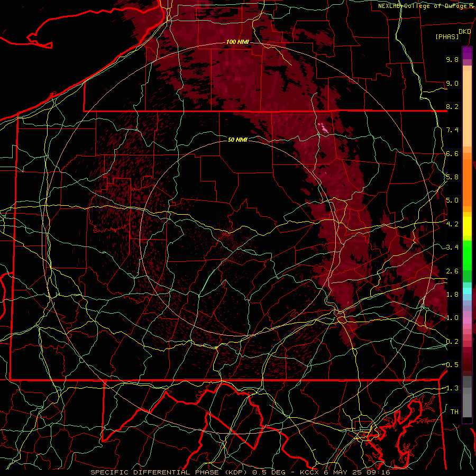The image size is (476, 476).
Task: Click the 5.0 color scale value
Action: pos(452,200)
